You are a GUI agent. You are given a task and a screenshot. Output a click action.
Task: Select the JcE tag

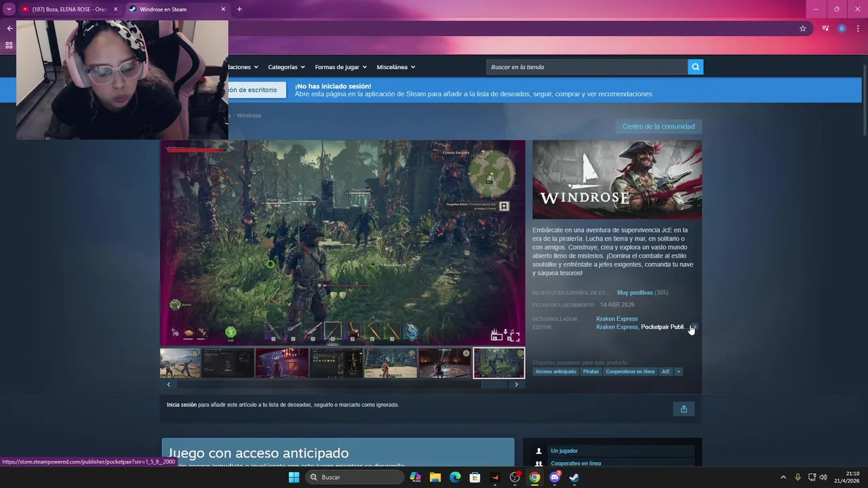tap(665, 371)
